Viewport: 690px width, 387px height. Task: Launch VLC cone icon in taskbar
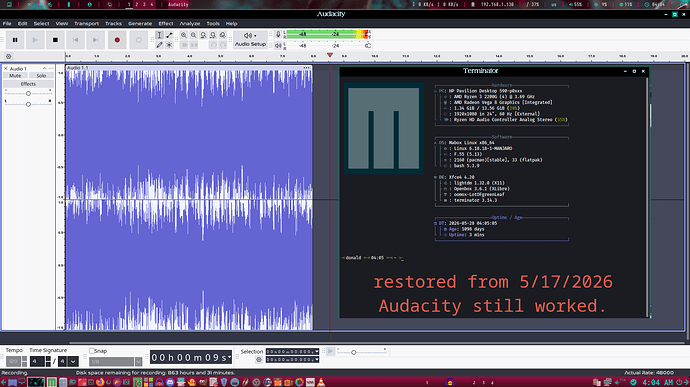click(321, 382)
